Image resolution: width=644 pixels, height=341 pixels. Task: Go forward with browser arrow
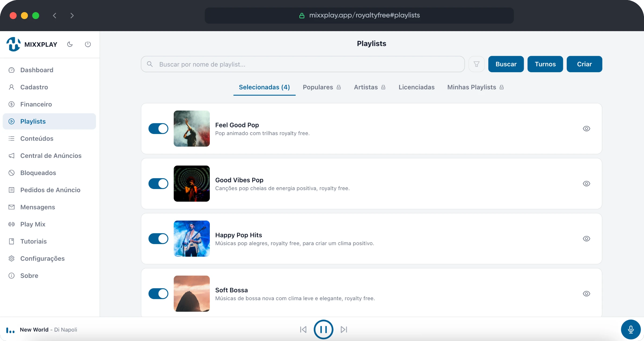[72, 16]
